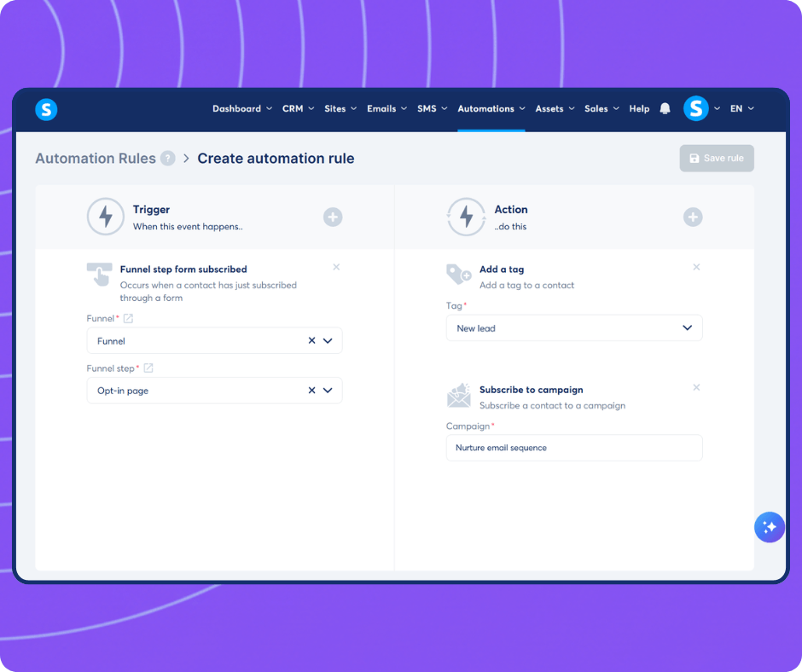Click the "When this event happens.." text
Viewport: 802px width, 672px height.
coord(188,227)
